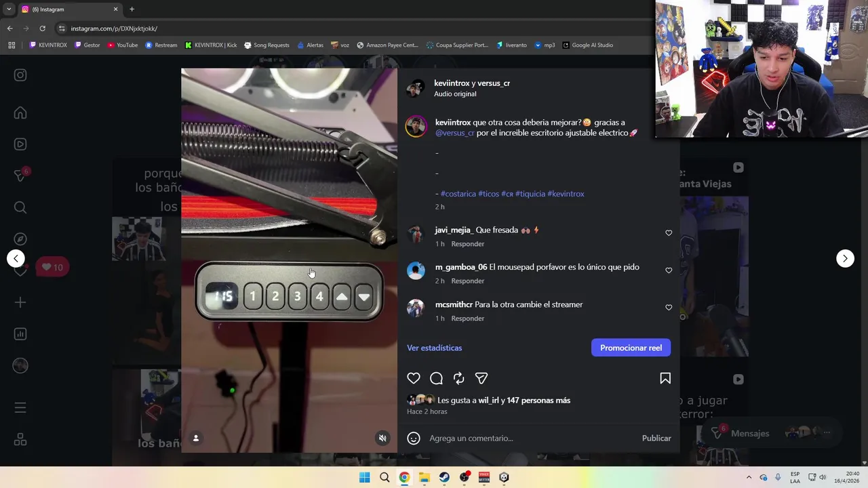The image size is (868, 488).
Task: Open wil_irl in likes line
Action: tap(489, 401)
